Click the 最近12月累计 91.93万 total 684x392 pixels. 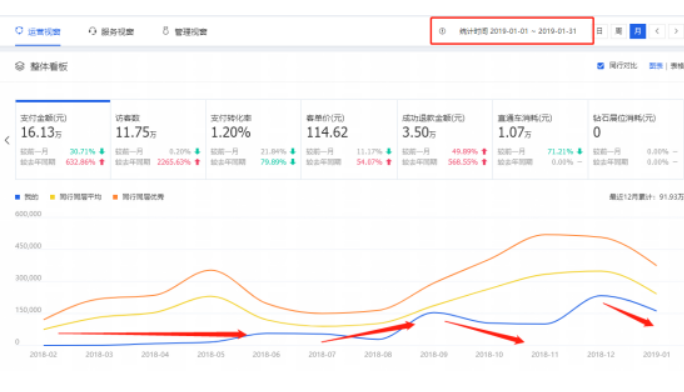pos(646,197)
